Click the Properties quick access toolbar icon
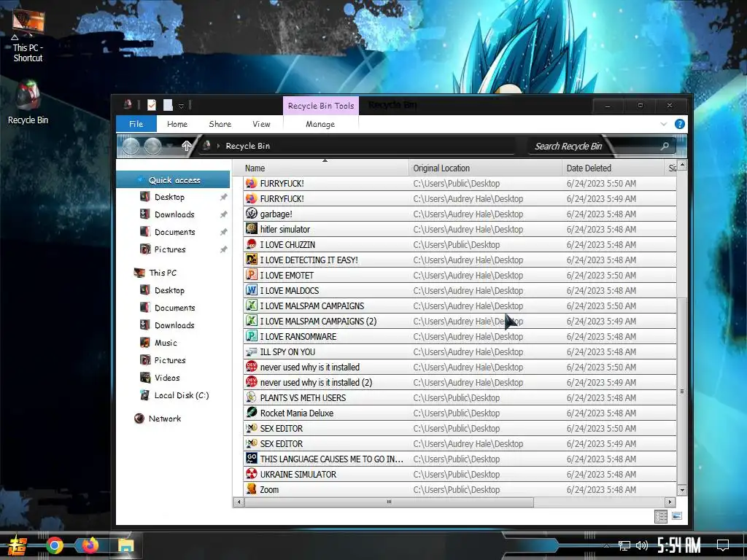This screenshot has width=747, height=560. [152, 105]
